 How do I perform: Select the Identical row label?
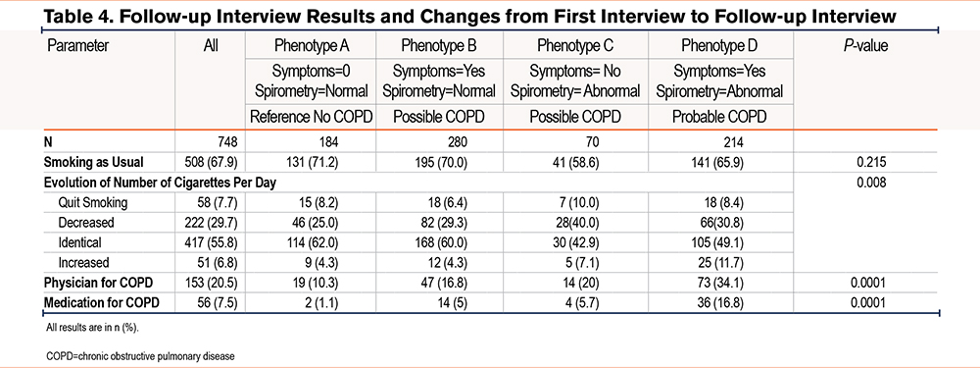click(x=79, y=242)
